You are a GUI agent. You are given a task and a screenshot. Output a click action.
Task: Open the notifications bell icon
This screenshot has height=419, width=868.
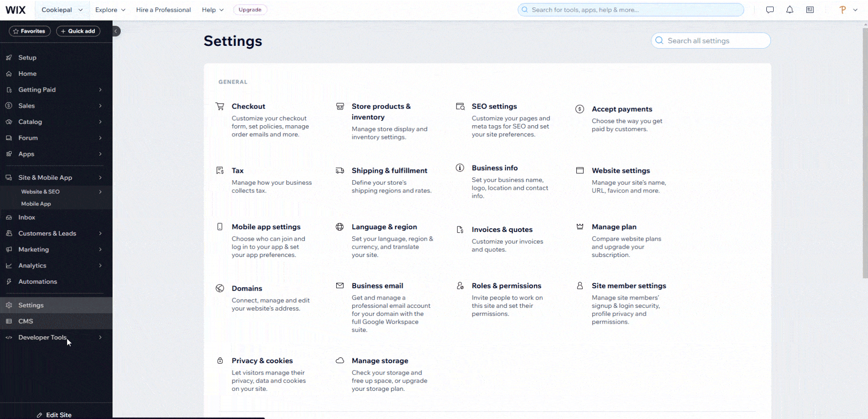790,10
